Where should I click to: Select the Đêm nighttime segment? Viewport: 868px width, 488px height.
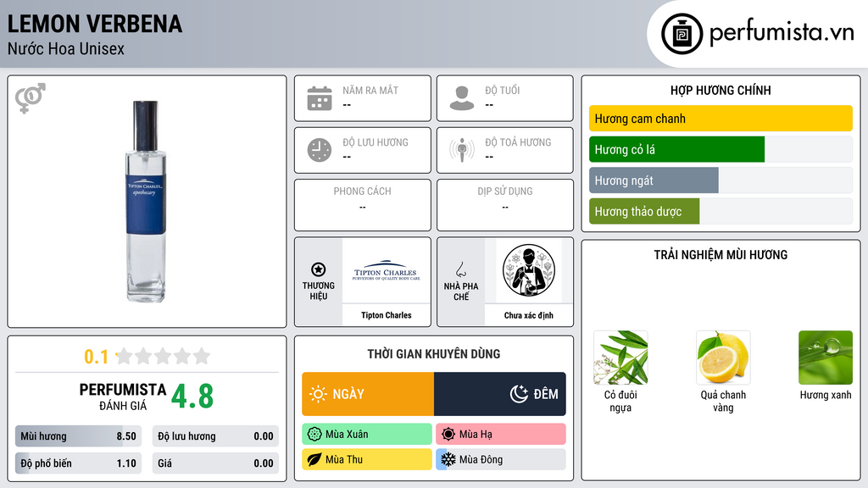pyautogui.click(x=500, y=394)
